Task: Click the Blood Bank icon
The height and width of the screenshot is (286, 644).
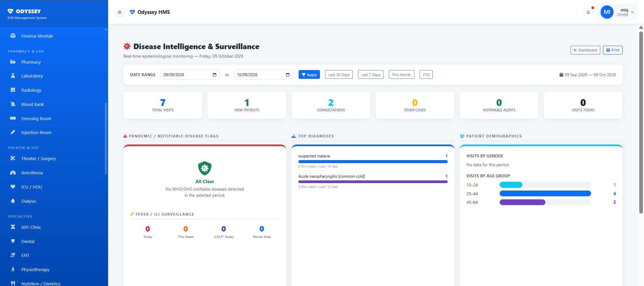Action: pyautogui.click(x=13, y=104)
